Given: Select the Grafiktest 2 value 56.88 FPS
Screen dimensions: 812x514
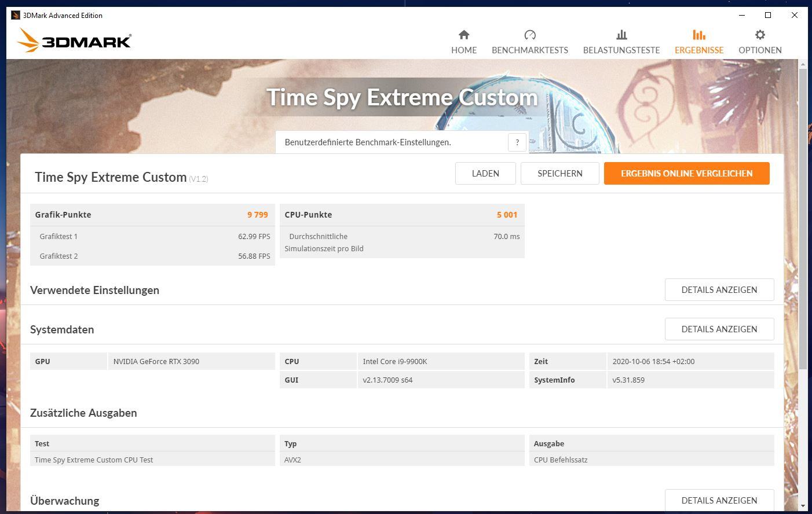Looking at the screenshot, I should (254, 256).
